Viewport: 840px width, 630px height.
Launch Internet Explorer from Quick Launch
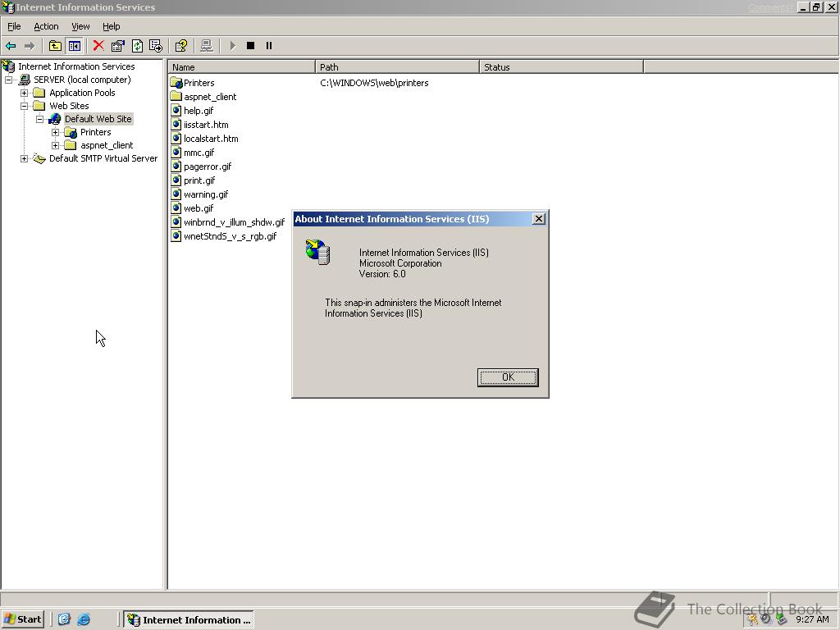coord(84,620)
